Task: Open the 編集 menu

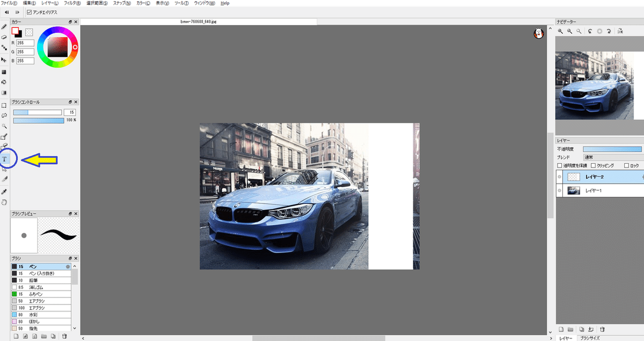Action: (x=30, y=3)
